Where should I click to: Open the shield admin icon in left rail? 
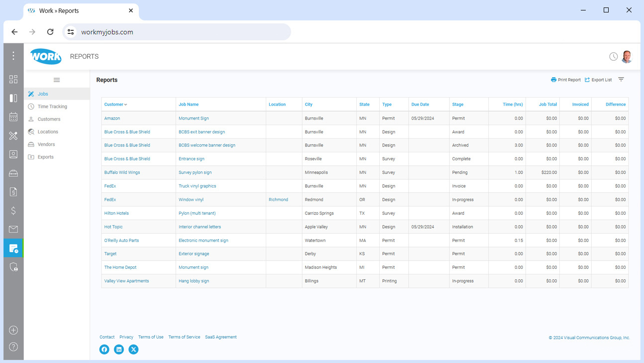(13, 267)
